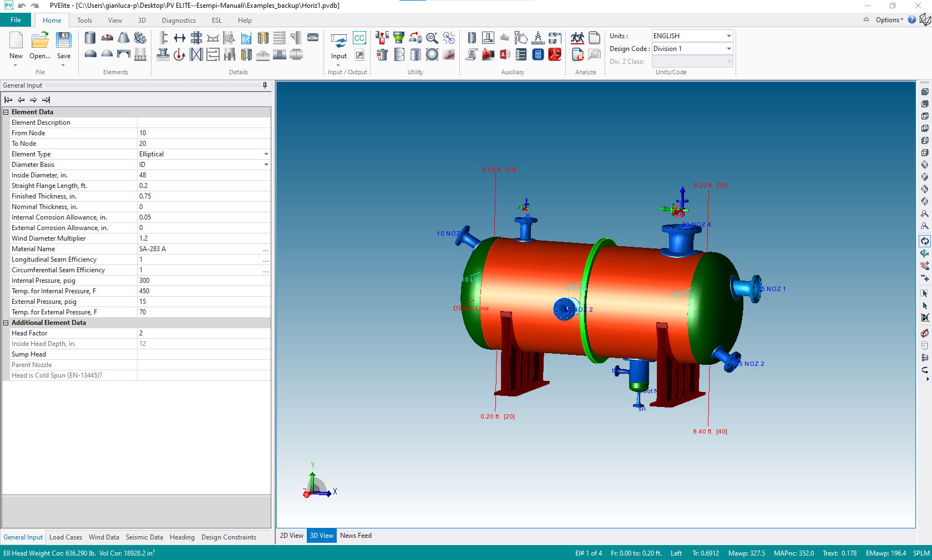Viewport: 932px width, 560px height.
Task: Pin the General Input panel
Action: (x=265, y=85)
